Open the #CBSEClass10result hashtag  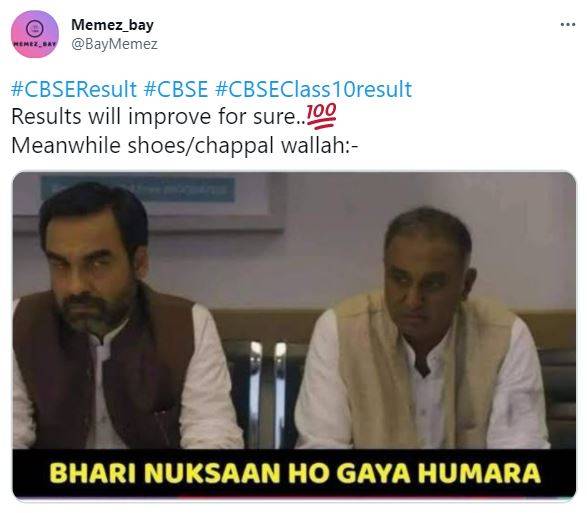pos(314,89)
